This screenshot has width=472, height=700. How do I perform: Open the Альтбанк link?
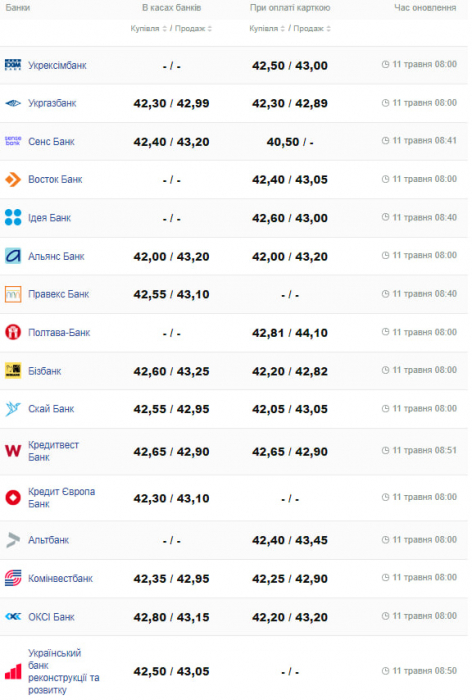tap(49, 540)
